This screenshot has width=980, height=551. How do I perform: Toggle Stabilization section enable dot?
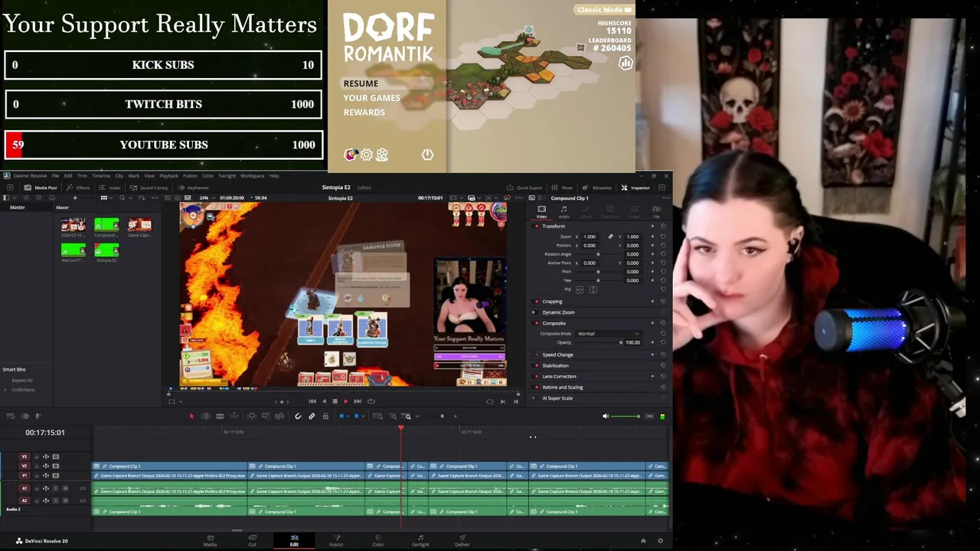[x=537, y=366]
